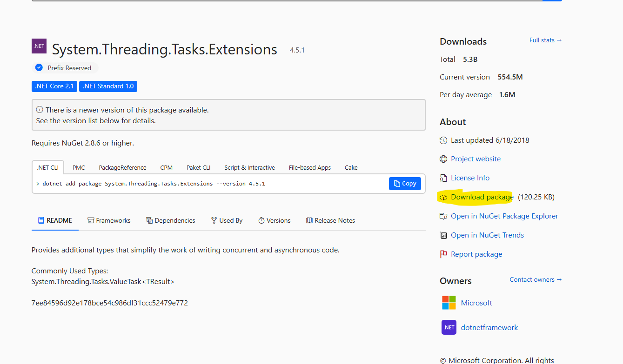623x364 pixels.
Task: Click the dotnetframework owner avatar
Action: click(x=449, y=327)
